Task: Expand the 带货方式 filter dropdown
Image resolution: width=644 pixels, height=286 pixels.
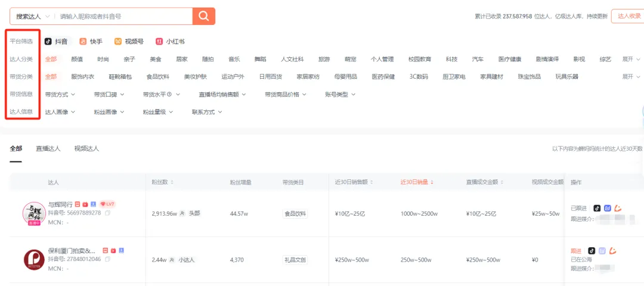Action: click(x=60, y=94)
